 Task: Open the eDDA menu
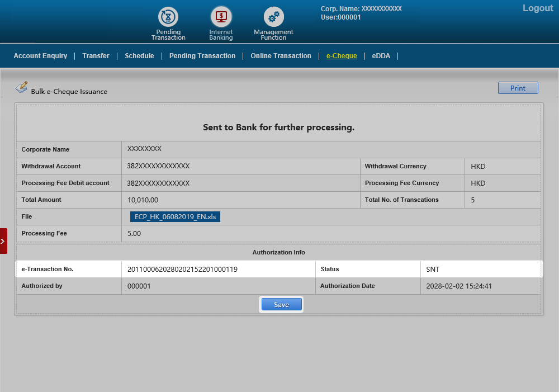[381, 56]
